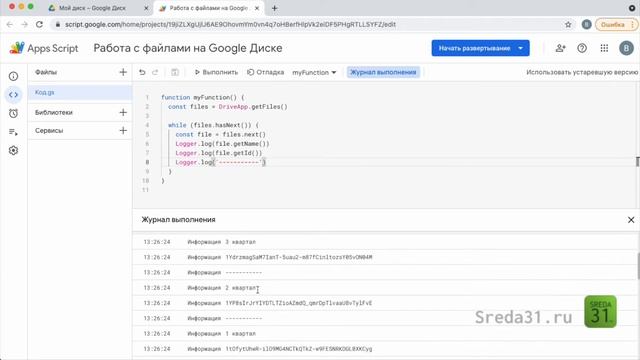Click the Сервисы section label
This screenshot has height=360, width=640.
pyautogui.click(x=49, y=131)
